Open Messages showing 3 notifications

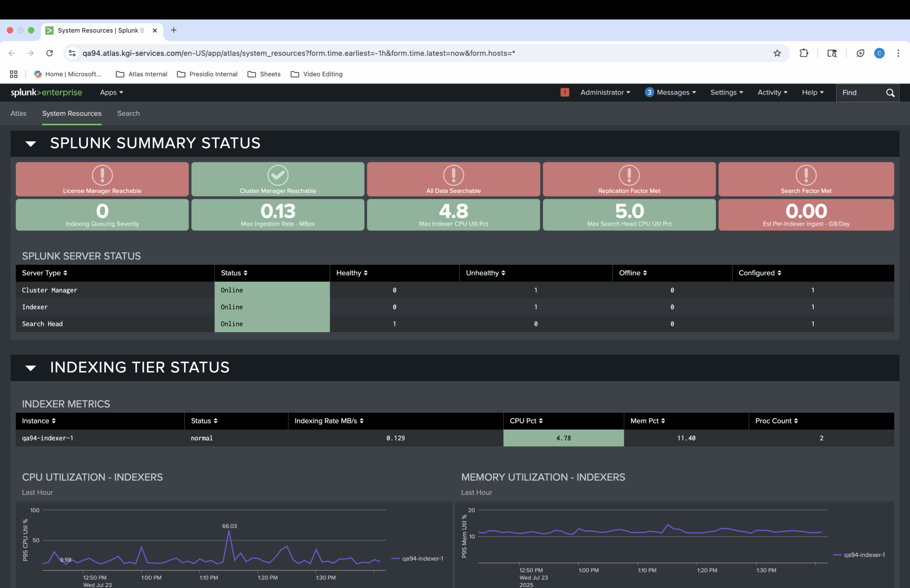[x=670, y=92]
